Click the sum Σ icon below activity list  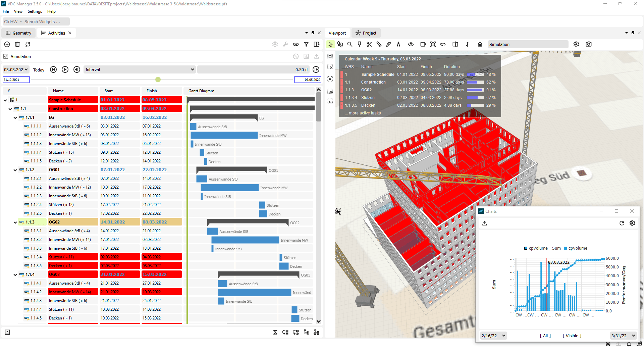tap(275, 332)
